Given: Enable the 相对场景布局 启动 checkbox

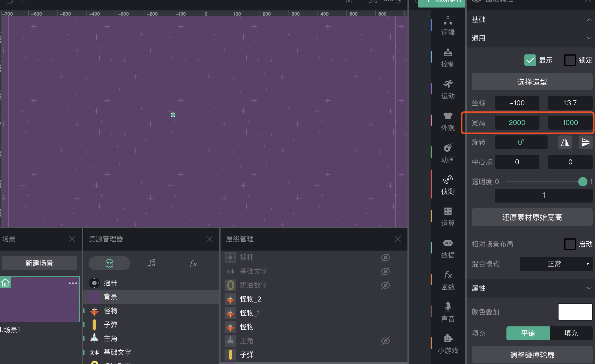Looking at the screenshot, I should (570, 244).
